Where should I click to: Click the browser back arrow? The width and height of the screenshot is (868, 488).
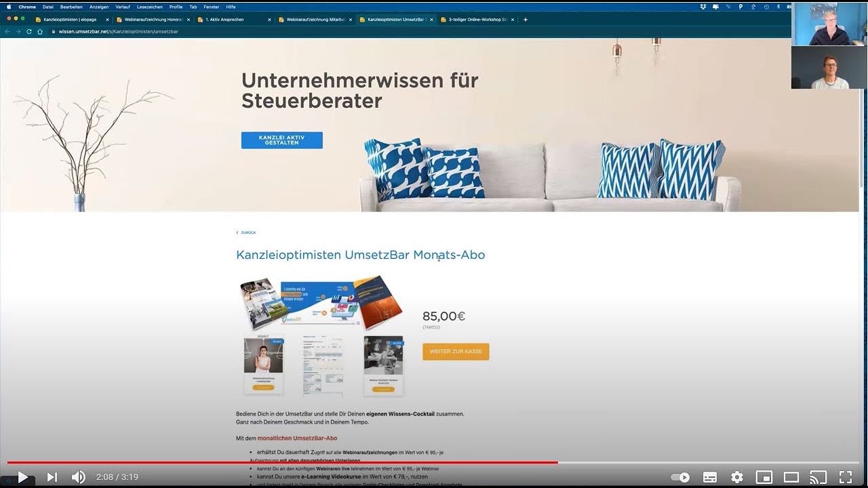pyautogui.click(x=7, y=31)
